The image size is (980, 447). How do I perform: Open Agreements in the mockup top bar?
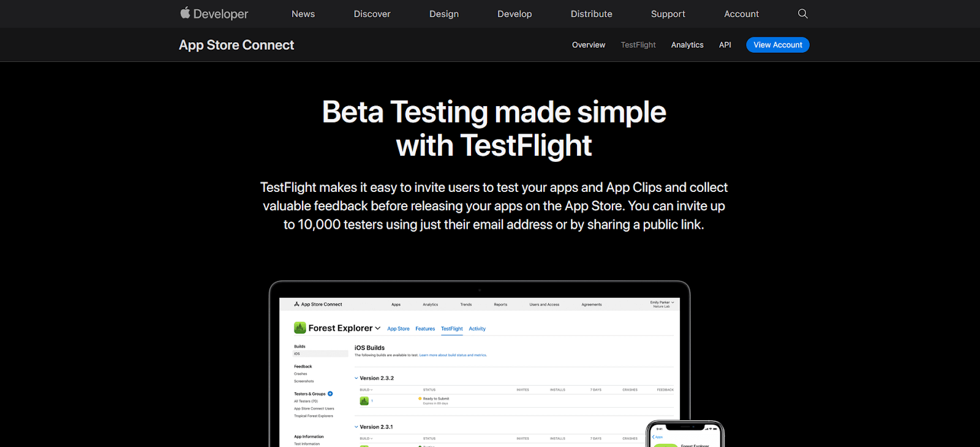pyautogui.click(x=592, y=304)
